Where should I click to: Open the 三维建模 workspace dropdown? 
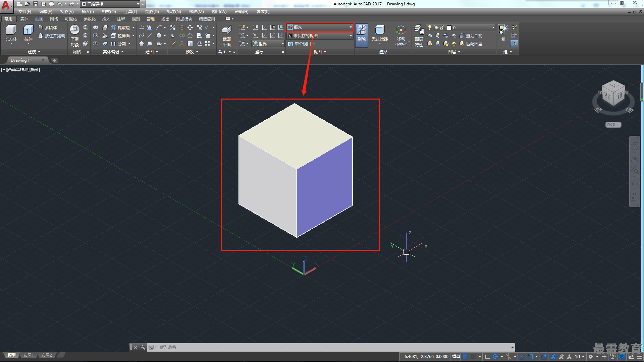coord(110,4)
